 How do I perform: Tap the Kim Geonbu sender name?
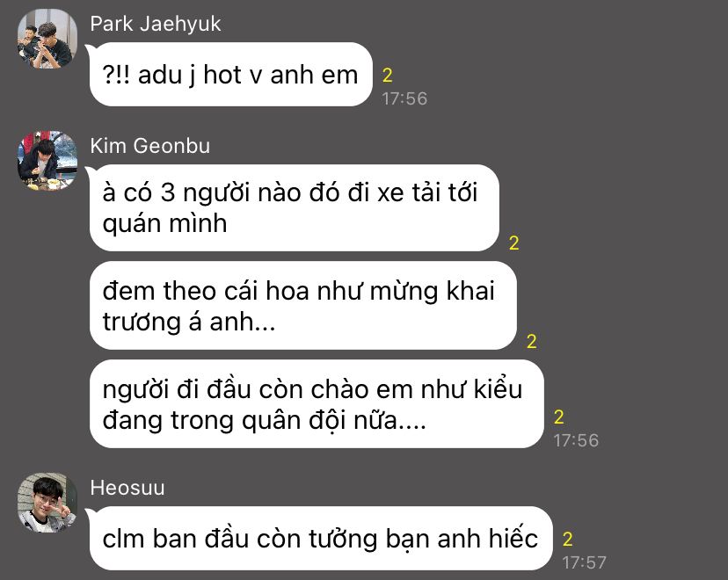coord(150,146)
